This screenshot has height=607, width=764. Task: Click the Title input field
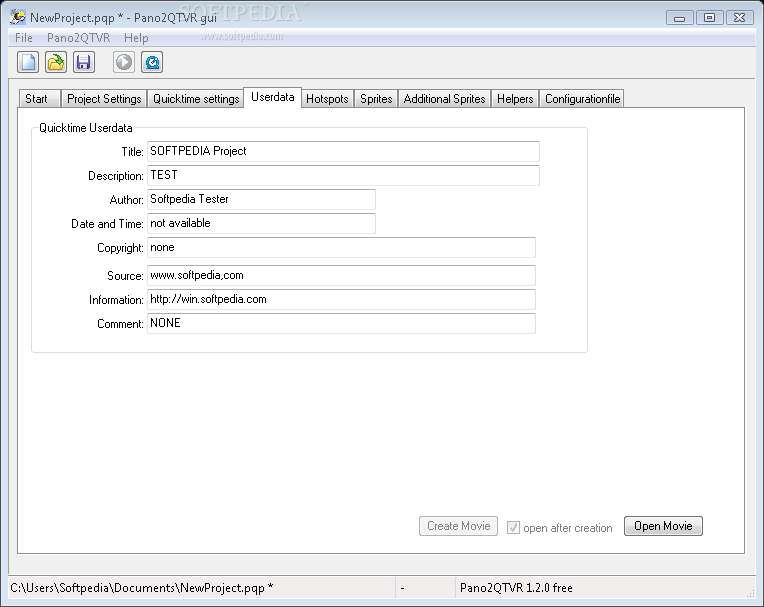(x=343, y=152)
